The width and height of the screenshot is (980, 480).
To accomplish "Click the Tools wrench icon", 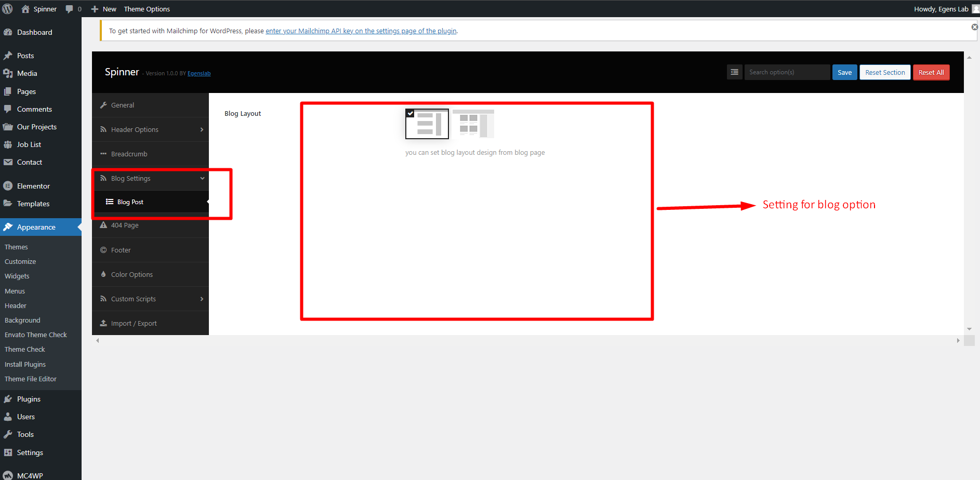I will point(8,434).
